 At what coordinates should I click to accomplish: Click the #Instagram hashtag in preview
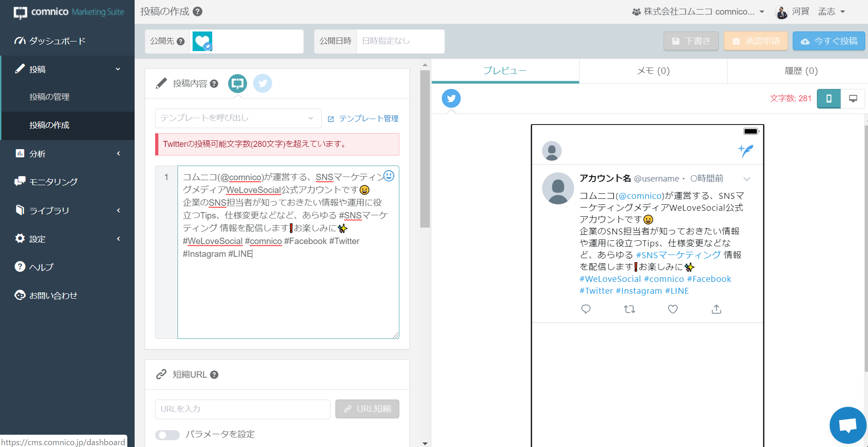(639, 291)
